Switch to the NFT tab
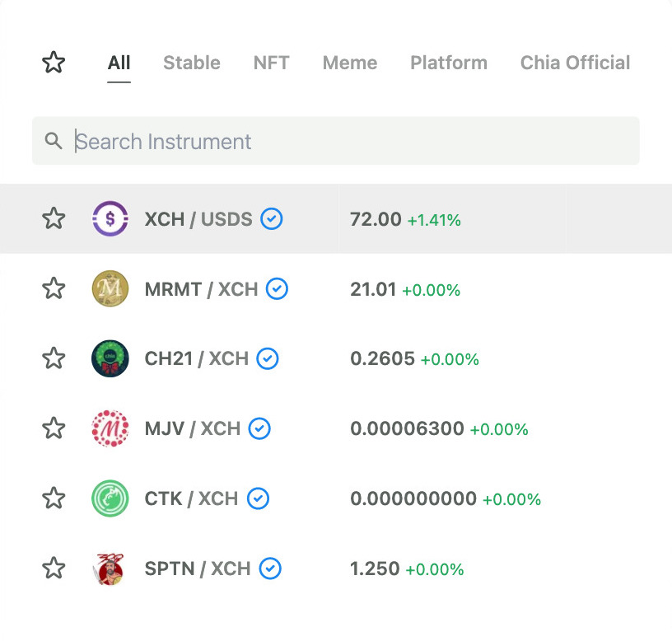 [x=271, y=63]
